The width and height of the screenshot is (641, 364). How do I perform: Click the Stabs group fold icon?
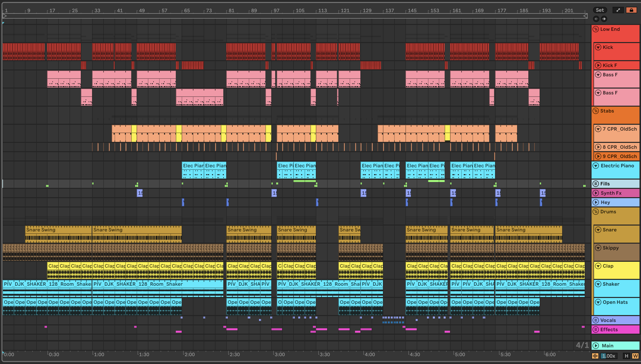[x=596, y=111]
